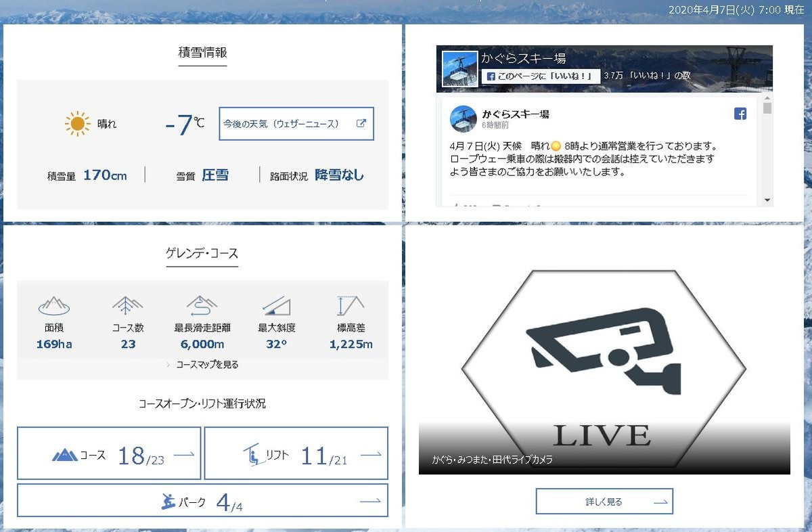Click the 最大斜度 slope angle icon
Viewport: 812px width, 532px height.
click(x=276, y=305)
